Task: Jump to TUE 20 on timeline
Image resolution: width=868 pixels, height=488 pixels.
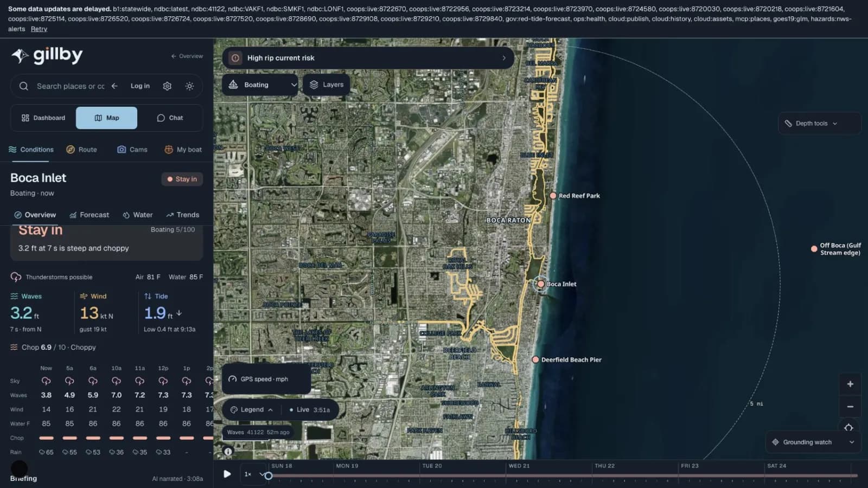Action: pos(432,466)
